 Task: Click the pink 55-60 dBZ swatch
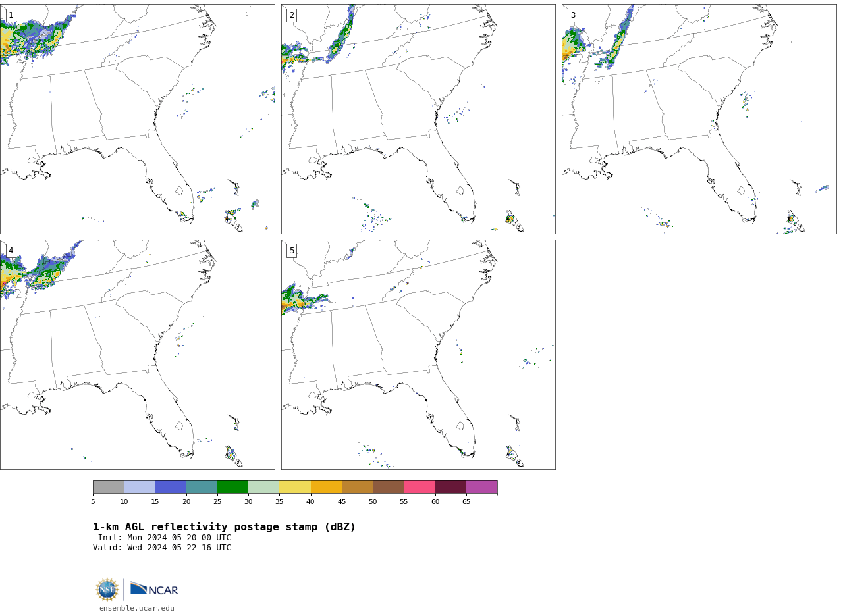coord(420,487)
